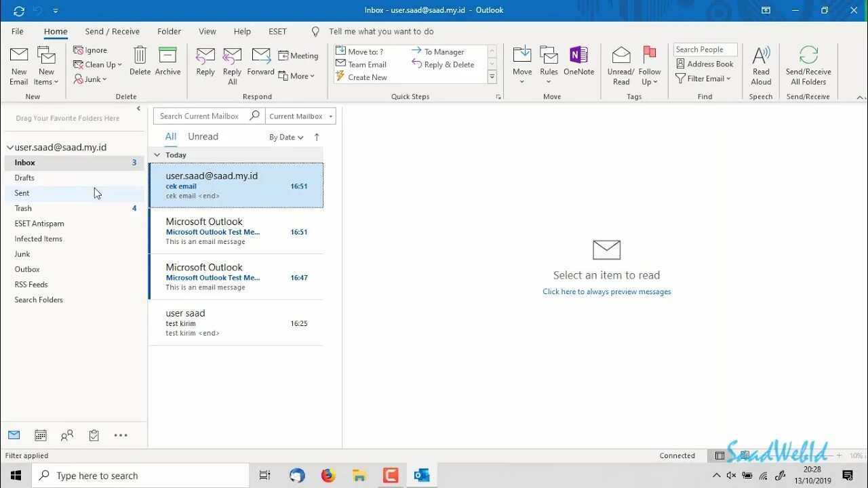Minimize the folder pane

pyautogui.click(x=138, y=108)
